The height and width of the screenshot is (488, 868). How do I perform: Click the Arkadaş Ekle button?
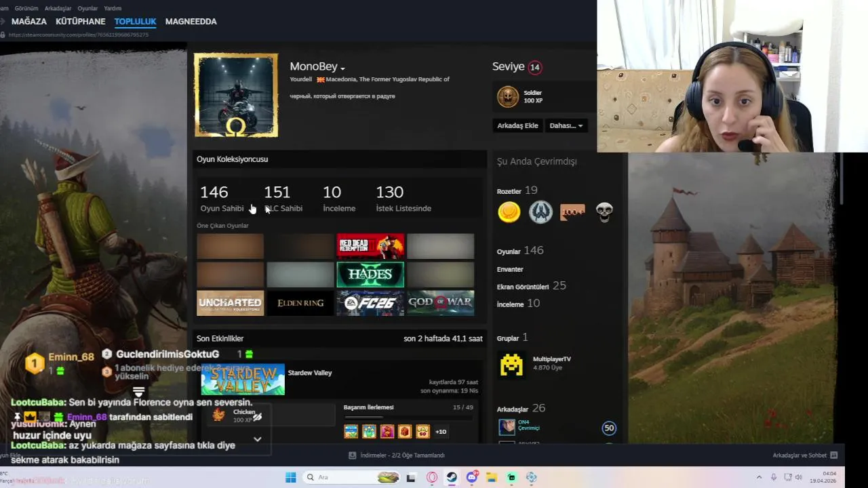point(517,125)
